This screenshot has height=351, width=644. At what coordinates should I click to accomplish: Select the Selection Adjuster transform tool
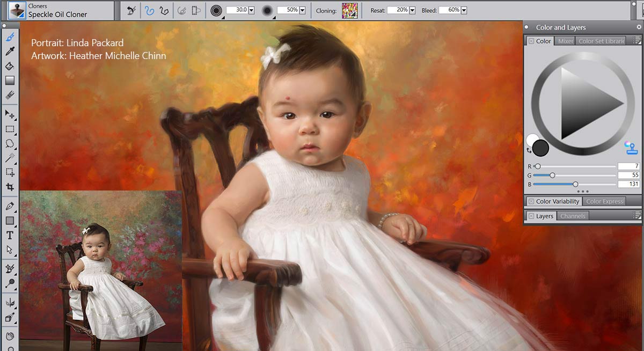coord(10,172)
